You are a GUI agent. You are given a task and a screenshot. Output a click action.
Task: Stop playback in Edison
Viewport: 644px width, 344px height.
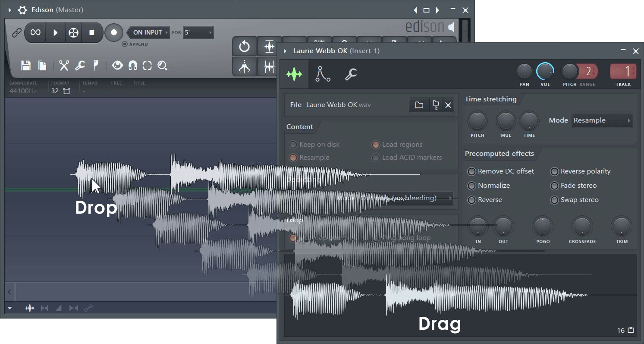tap(91, 33)
